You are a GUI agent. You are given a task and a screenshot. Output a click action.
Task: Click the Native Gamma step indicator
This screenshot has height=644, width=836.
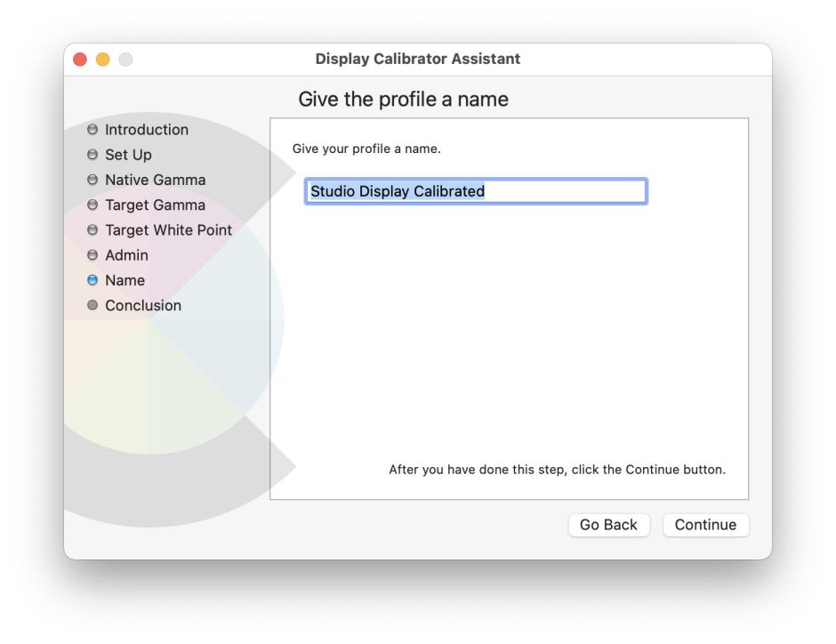(93, 180)
